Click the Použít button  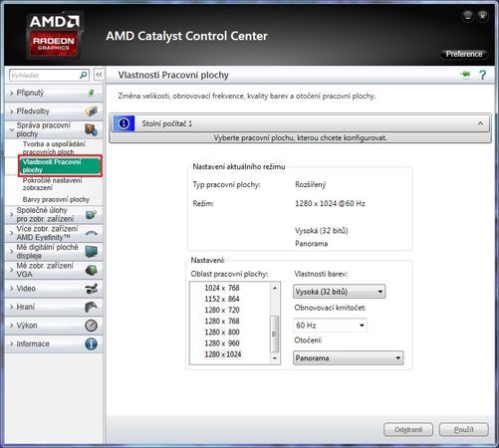click(464, 430)
